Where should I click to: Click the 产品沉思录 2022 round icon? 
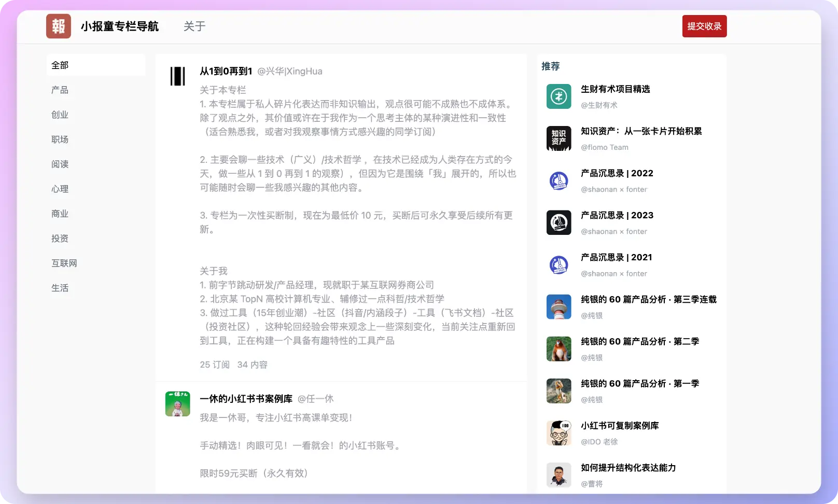tap(558, 180)
